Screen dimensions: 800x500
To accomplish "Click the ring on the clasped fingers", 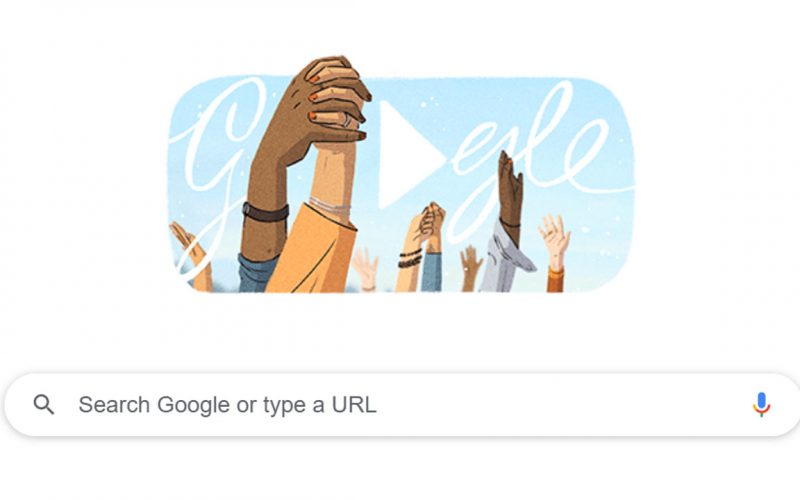I will pyautogui.click(x=347, y=120).
